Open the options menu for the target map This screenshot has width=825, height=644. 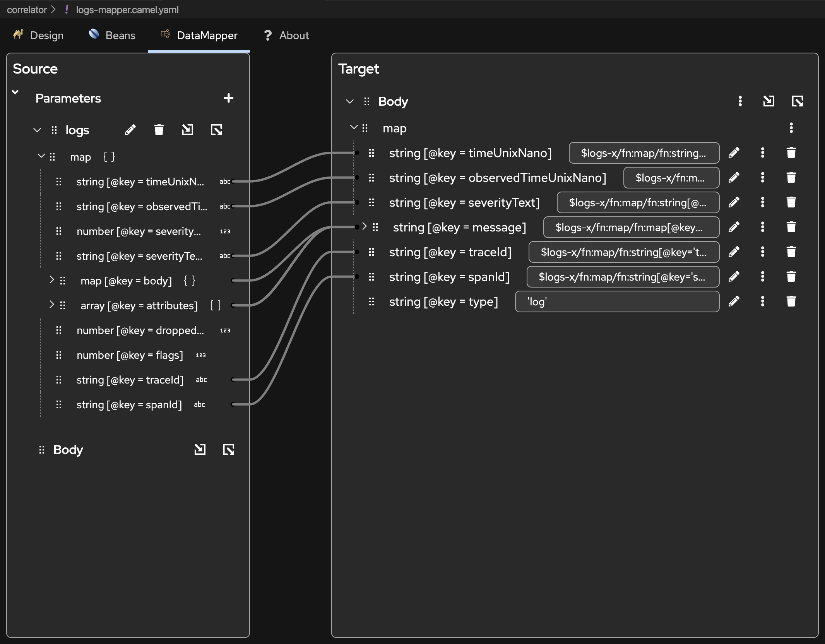[791, 128]
